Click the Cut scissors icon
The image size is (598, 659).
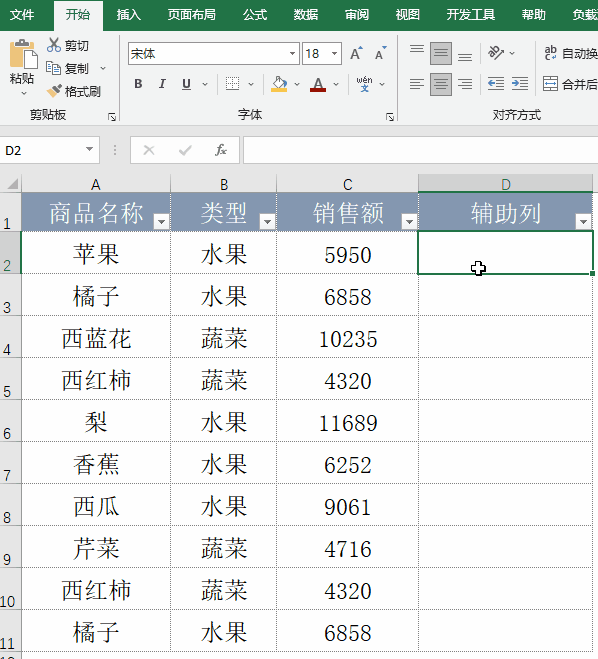click(54, 45)
